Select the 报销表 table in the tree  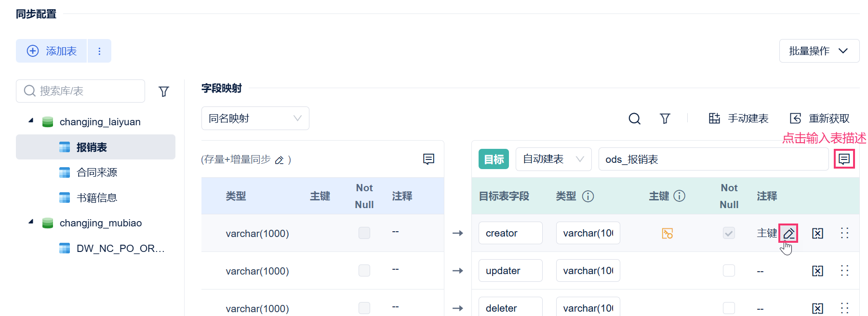(x=95, y=147)
